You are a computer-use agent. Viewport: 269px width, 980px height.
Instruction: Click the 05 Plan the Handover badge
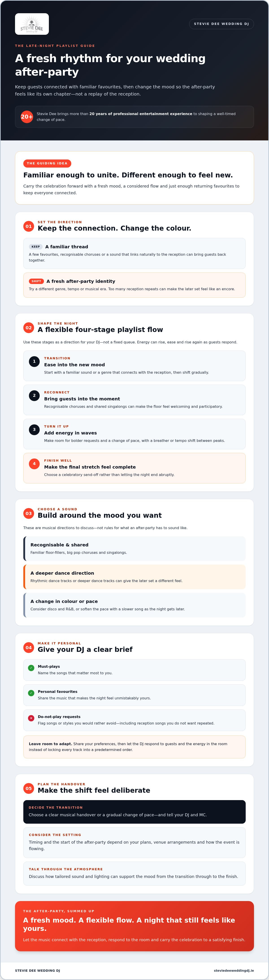(28, 788)
